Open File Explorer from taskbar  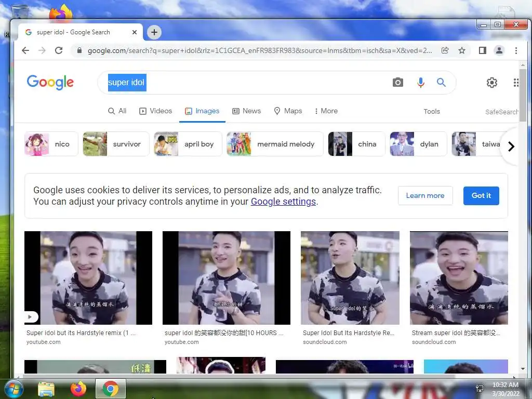click(x=46, y=389)
